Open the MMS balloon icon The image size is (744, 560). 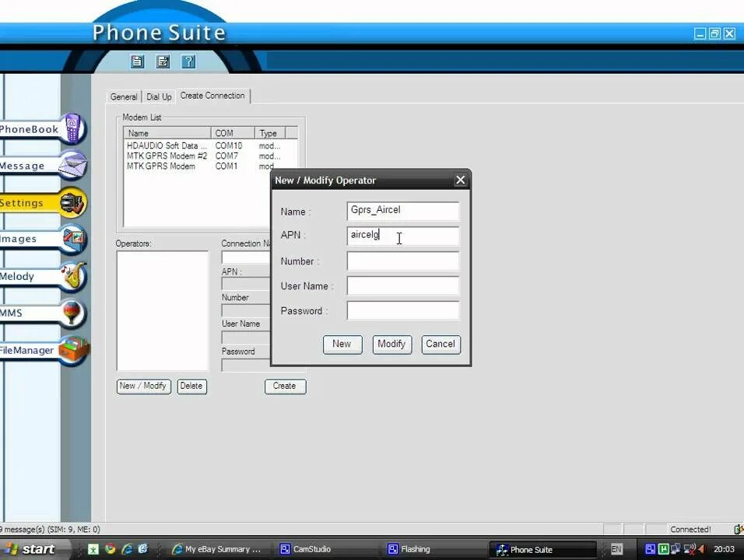[72, 313]
